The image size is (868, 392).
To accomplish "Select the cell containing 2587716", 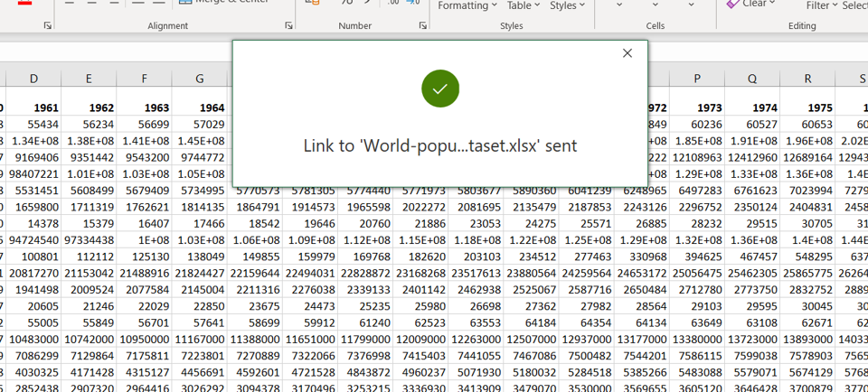I will [587, 290].
